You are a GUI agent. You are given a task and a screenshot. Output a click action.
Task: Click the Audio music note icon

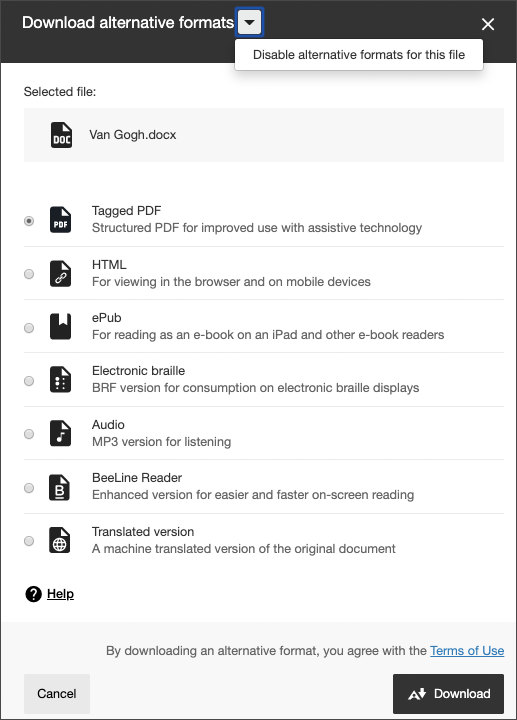[61, 433]
